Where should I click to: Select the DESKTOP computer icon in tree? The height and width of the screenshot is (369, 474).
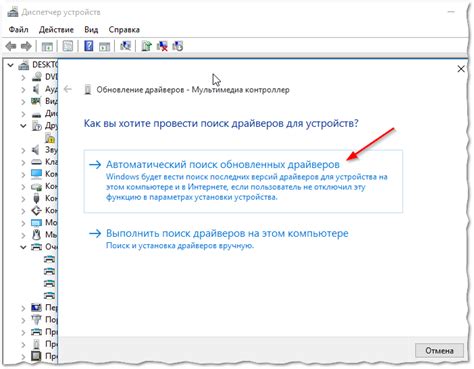(24, 65)
